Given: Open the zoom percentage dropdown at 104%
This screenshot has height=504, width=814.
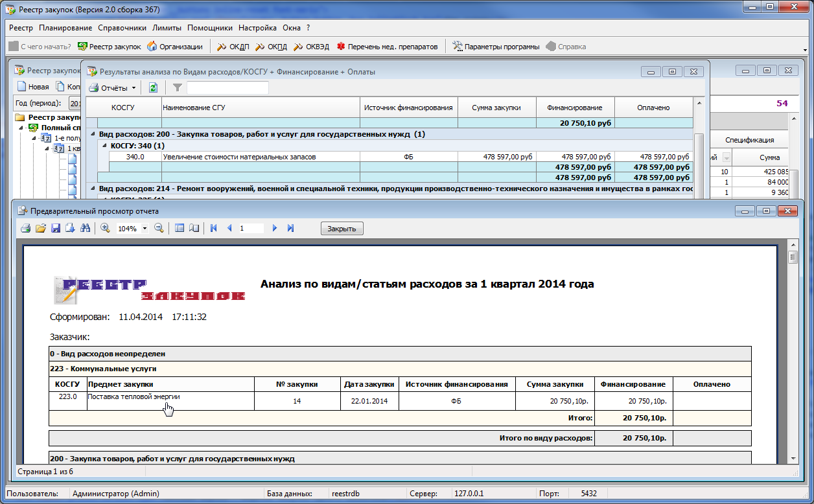Looking at the screenshot, I should point(145,229).
